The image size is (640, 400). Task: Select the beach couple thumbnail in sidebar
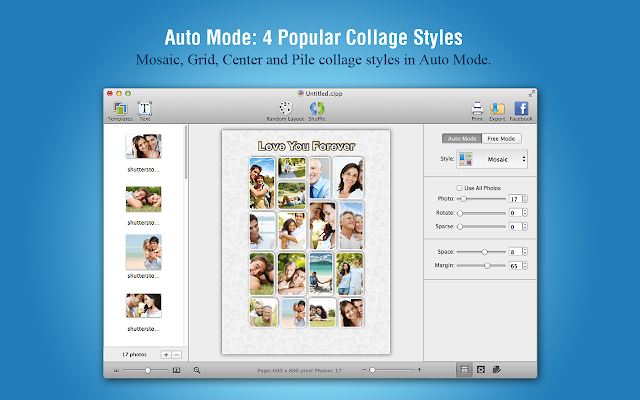[143, 252]
